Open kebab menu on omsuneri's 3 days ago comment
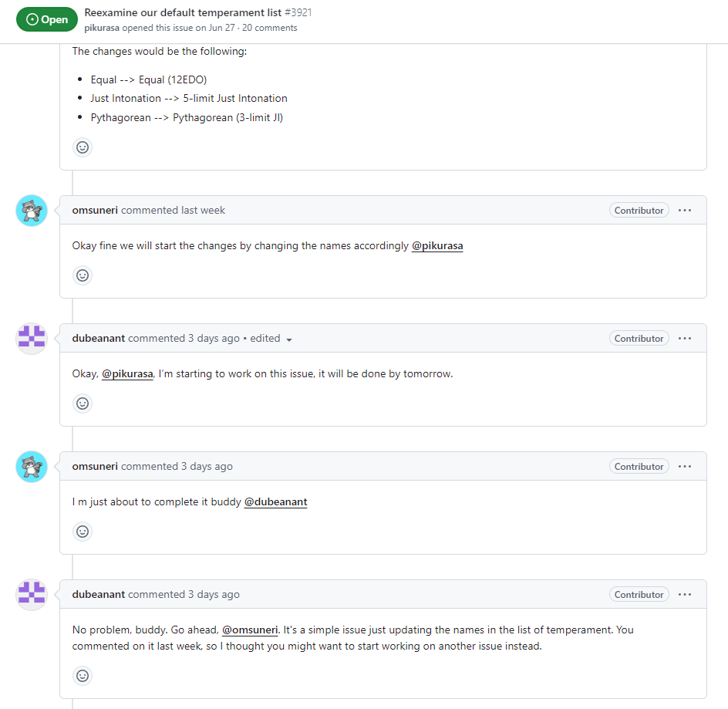 point(684,467)
